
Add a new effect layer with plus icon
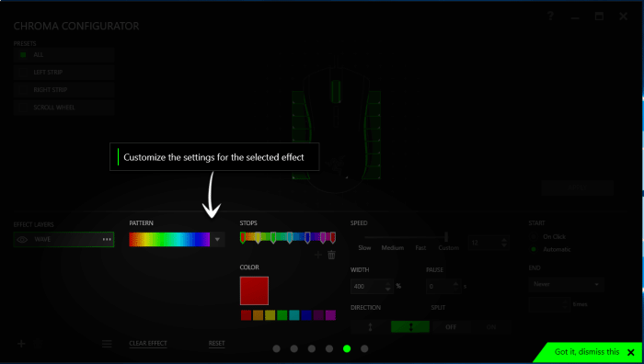pyautogui.click(x=21, y=344)
